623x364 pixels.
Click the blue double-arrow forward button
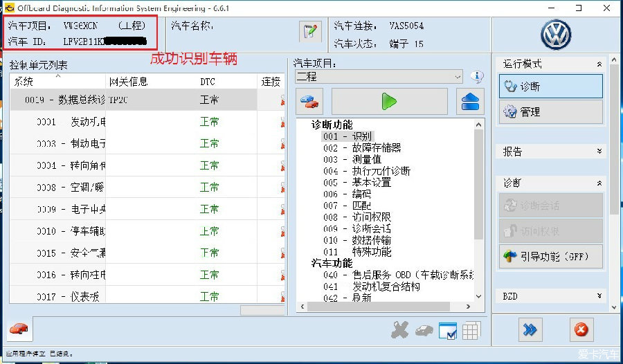[530, 329]
